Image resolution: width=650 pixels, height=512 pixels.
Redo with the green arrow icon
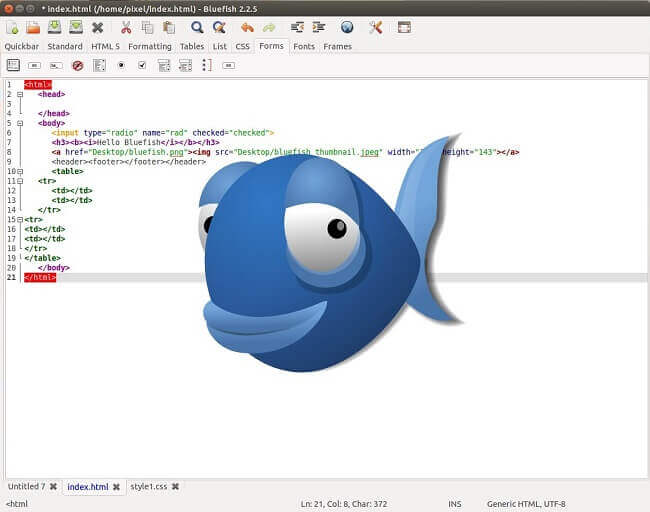[269, 28]
